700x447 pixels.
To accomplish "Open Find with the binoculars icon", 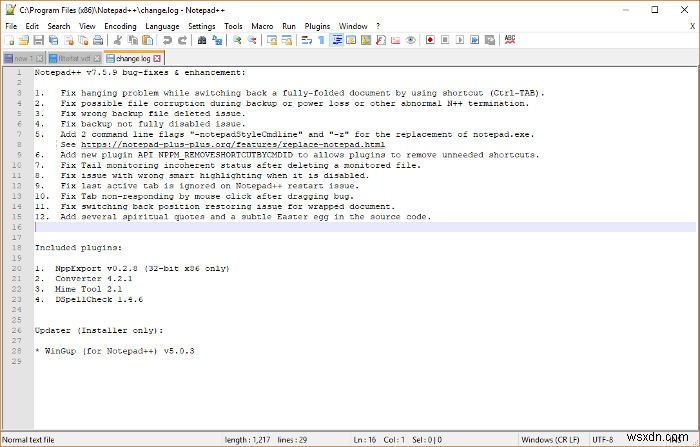I will pyautogui.click(x=201, y=40).
